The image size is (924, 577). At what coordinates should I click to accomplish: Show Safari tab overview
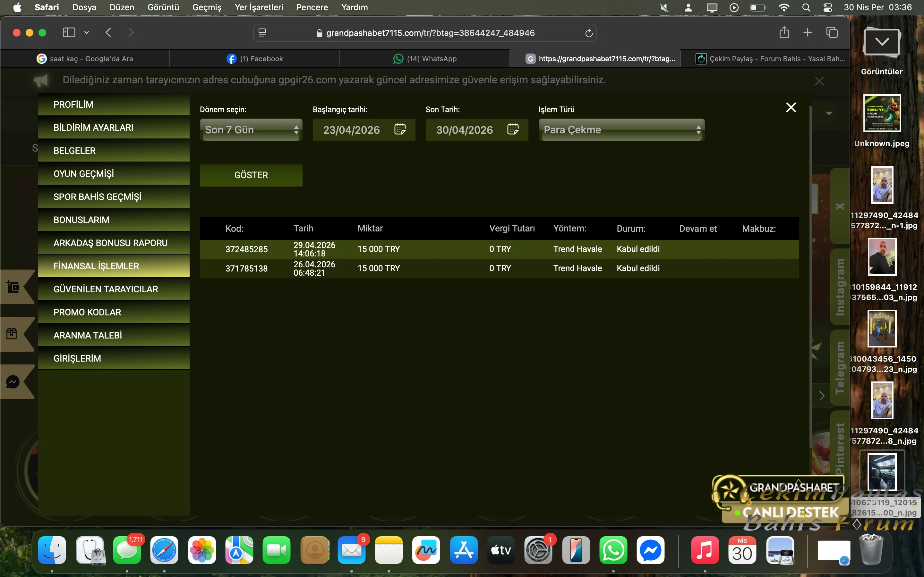point(832,33)
